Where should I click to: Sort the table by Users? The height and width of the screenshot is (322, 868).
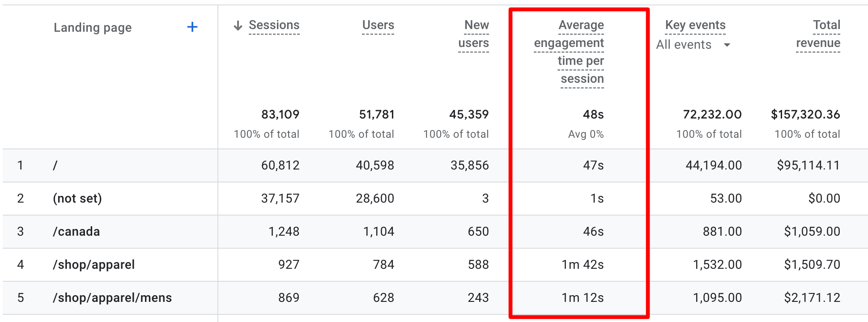[377, 25]
